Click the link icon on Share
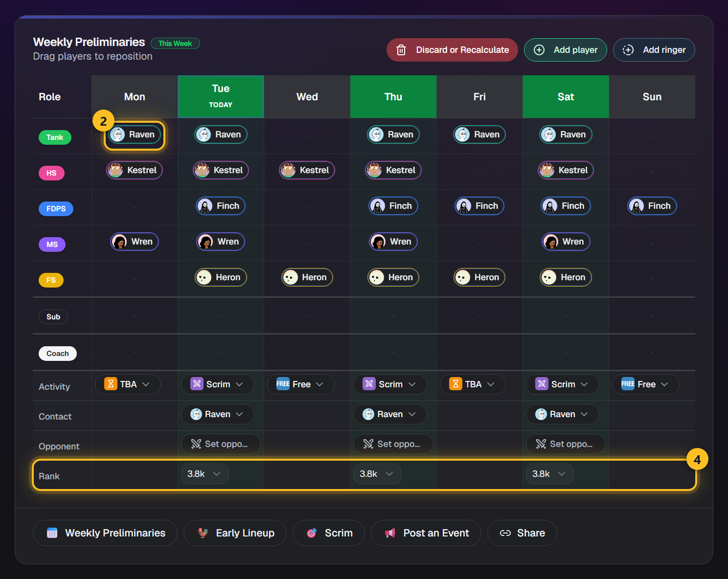 point(505,533)
